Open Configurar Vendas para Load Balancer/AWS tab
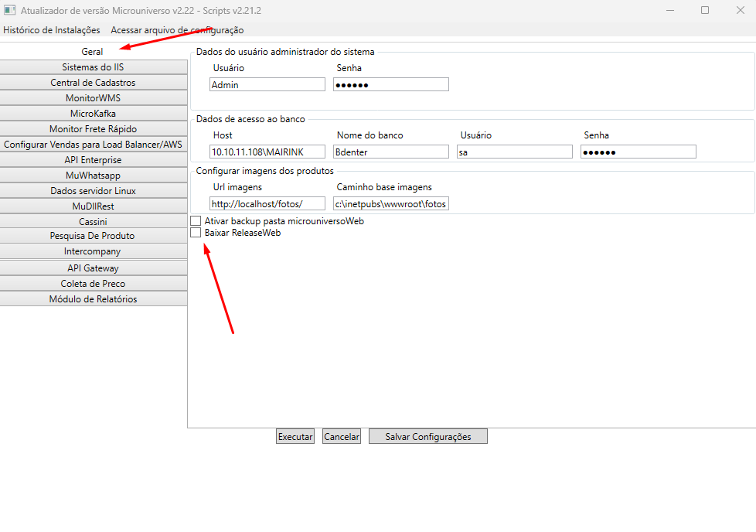Image resolution: width=756 pixels, height=532 pixels. click(93, 145)
